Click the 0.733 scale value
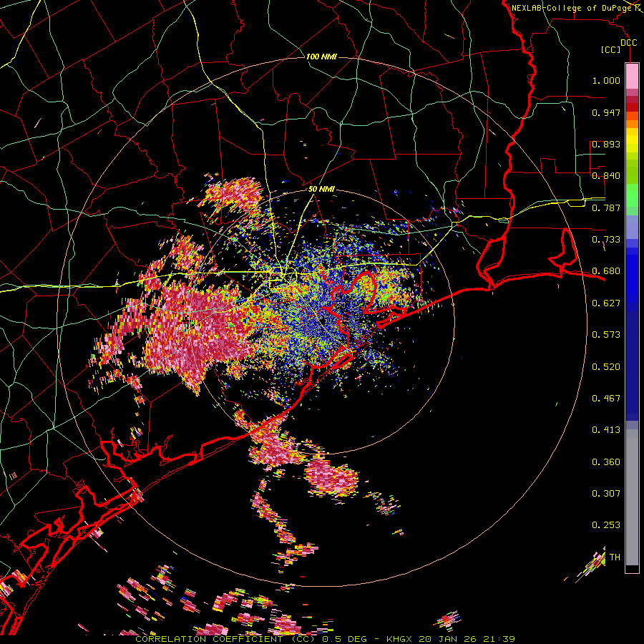This screenshot has width=644, height=644. coord(606,240)
